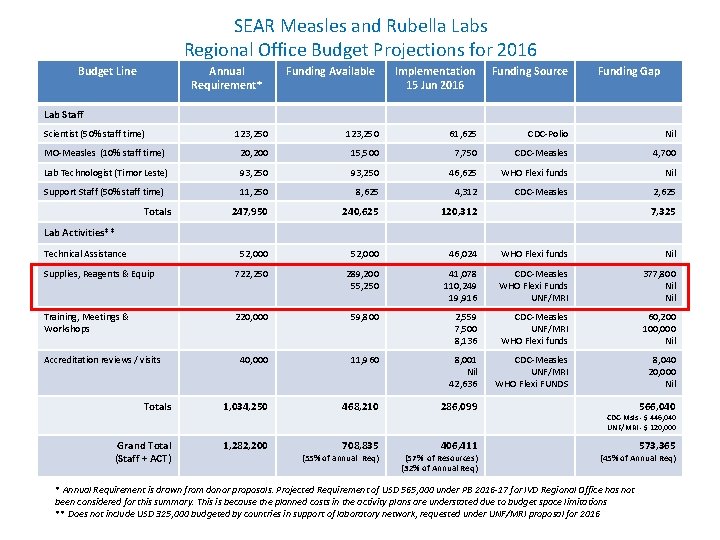Viewport: 720px width, 540px height.
Task: Select Supplies implementation value '110,249'
Action: [461, 286]
